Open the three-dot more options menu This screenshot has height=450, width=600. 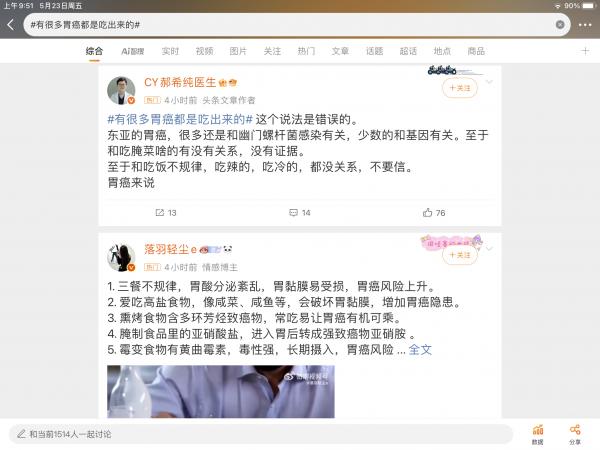pos(585,25)
